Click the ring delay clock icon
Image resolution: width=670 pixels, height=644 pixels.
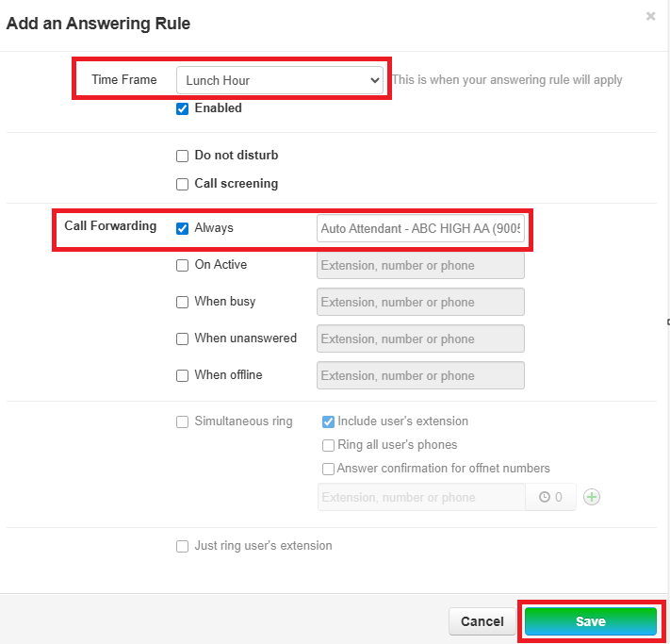[545, 497]
